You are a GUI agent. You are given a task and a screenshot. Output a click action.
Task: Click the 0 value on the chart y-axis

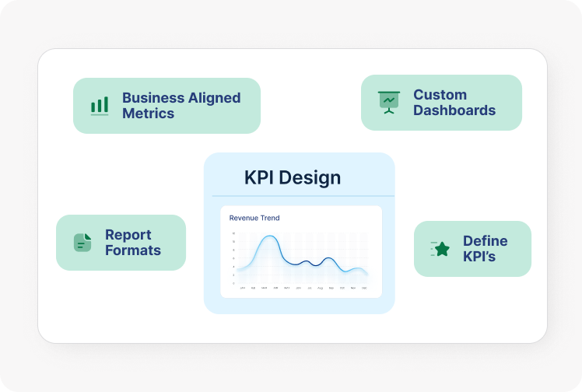click(233, 283)
